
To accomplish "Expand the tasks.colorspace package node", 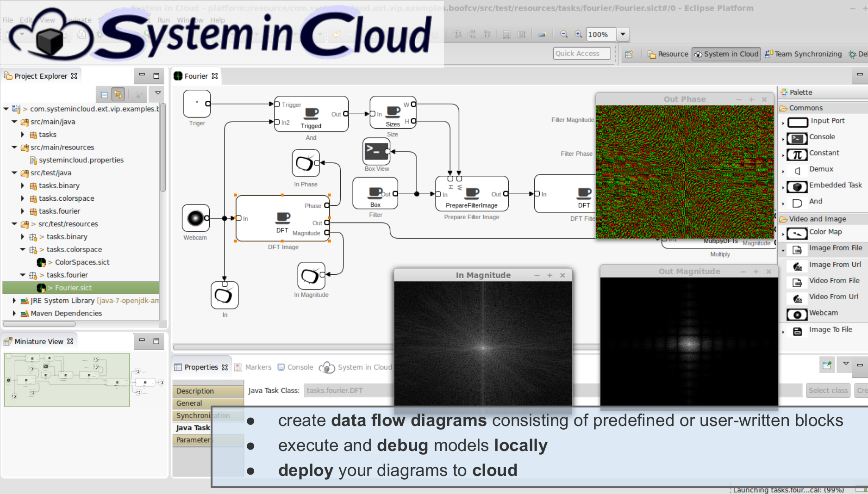I will 23,198.
